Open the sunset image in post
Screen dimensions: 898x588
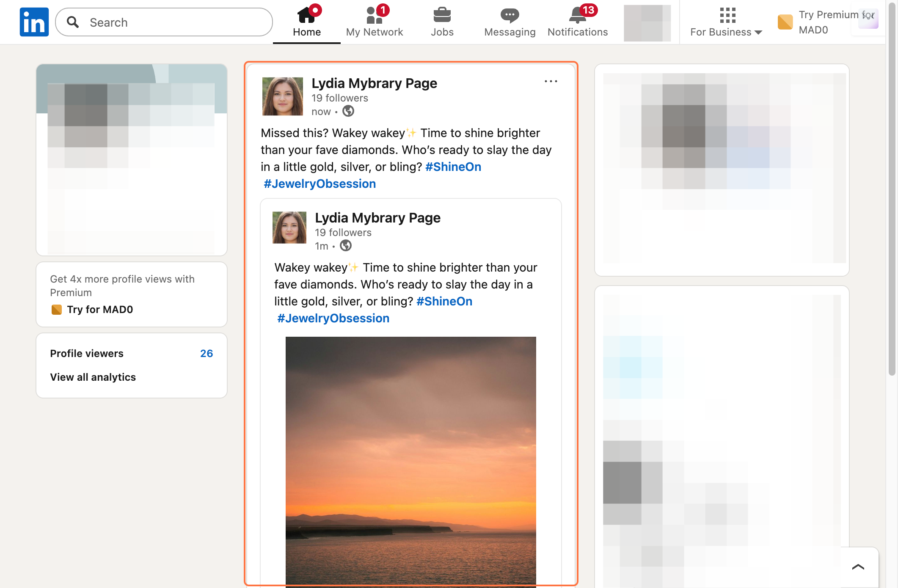pyautogui.click(x=410, y=461)
